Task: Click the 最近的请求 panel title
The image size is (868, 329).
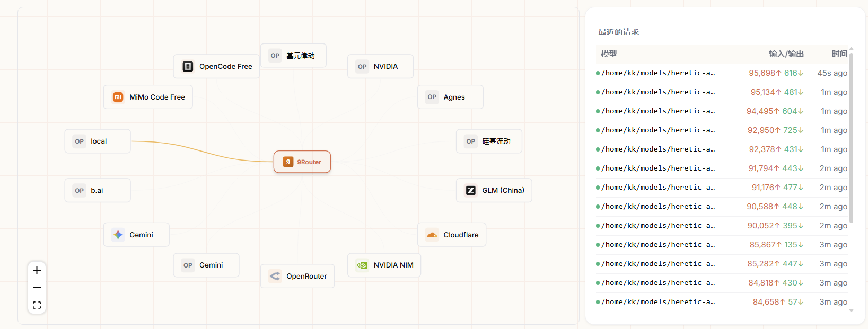Action: [x=618, y=32]
